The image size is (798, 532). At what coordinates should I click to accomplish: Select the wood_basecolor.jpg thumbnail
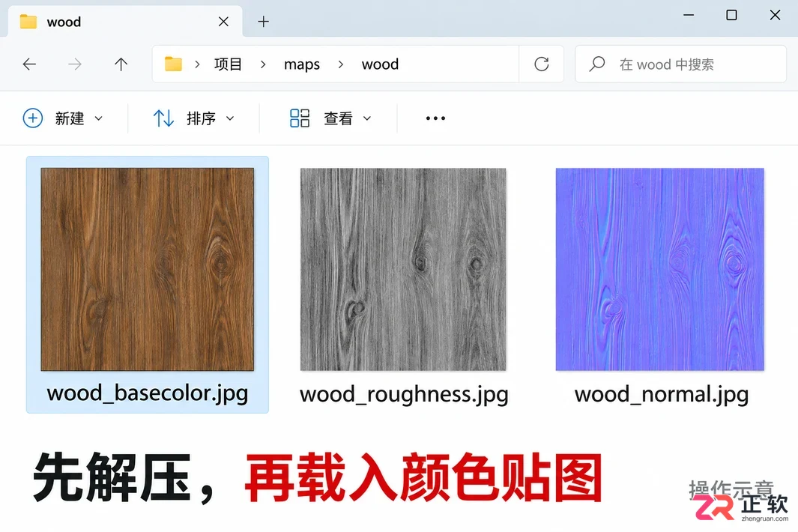[148, 269]
